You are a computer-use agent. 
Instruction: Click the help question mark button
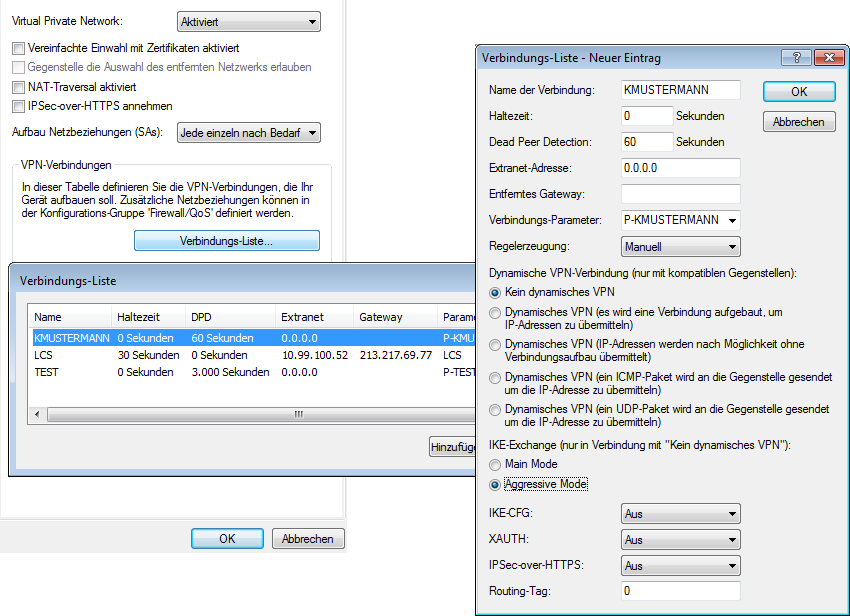tap(796, 58)
